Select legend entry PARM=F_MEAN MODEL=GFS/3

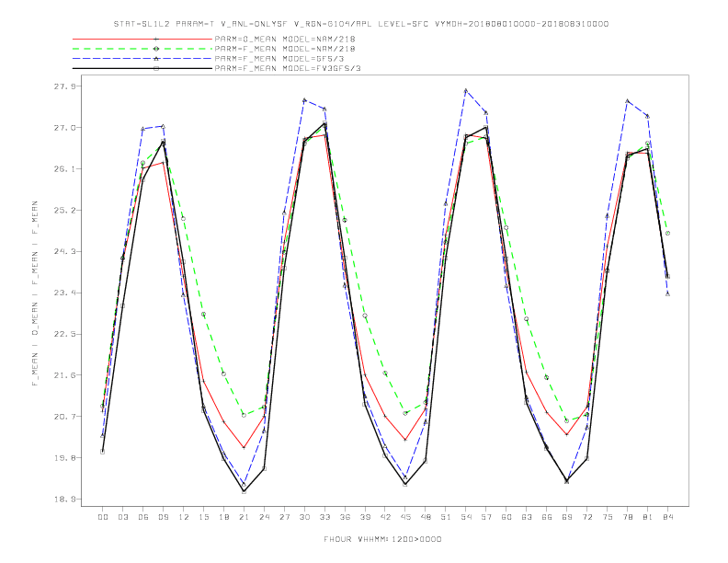279,59
